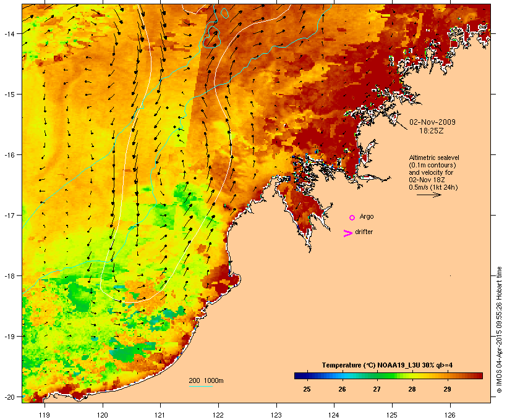Click the Temperature NOAA19_L3U colorbar title
This screenshot has height=420, width=507.
(387, 366)
